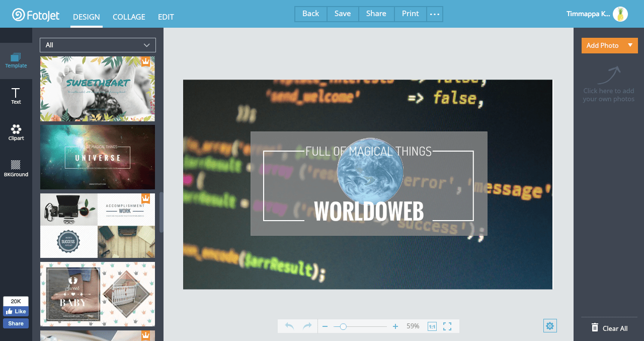Click the zoom out minus icon
The image size is (644, 341).
[x=325, y=326]
